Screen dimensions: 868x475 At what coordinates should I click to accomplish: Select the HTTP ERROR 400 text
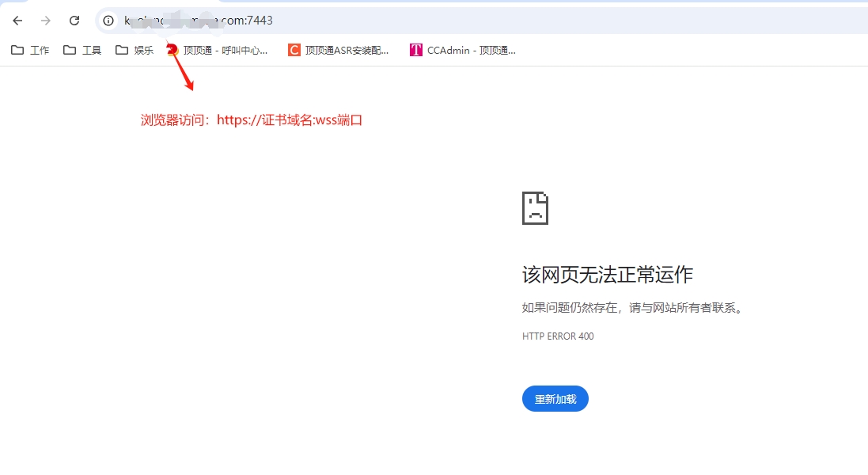point(558,336)
